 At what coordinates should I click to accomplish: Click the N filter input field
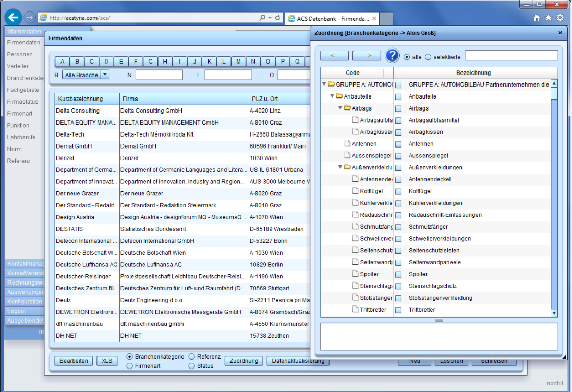159,75
